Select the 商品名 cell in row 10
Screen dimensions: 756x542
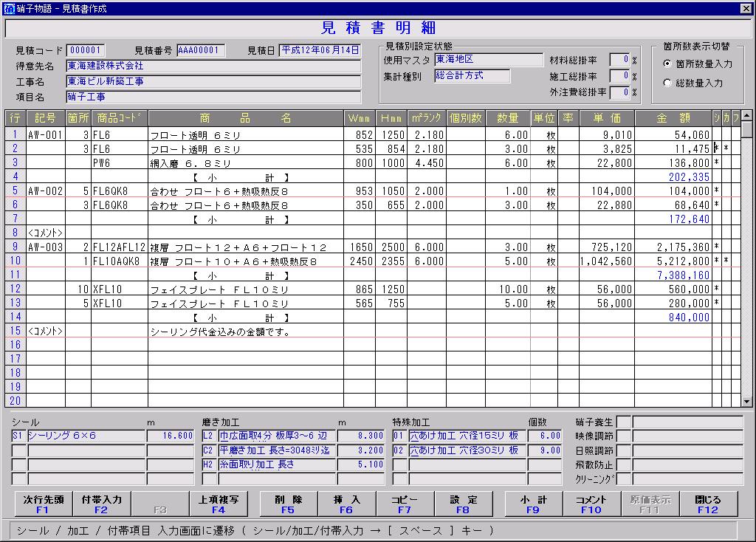(246, 261)
